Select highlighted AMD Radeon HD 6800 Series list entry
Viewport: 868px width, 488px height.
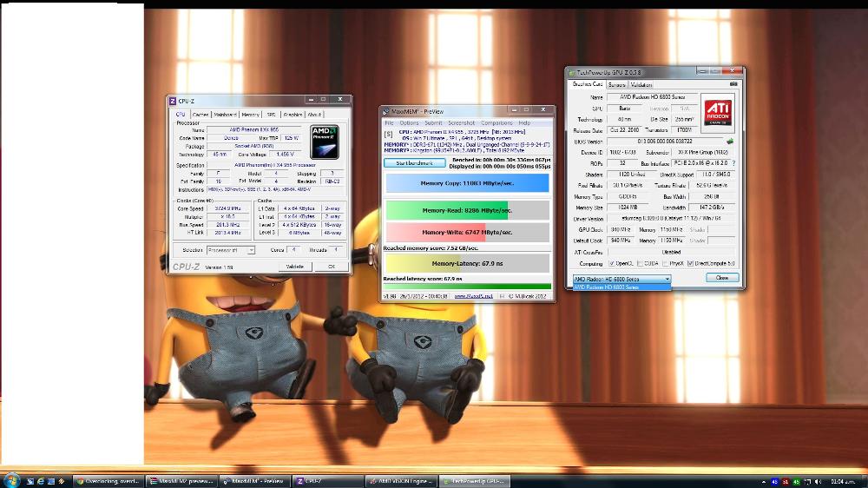coord(621,287)
